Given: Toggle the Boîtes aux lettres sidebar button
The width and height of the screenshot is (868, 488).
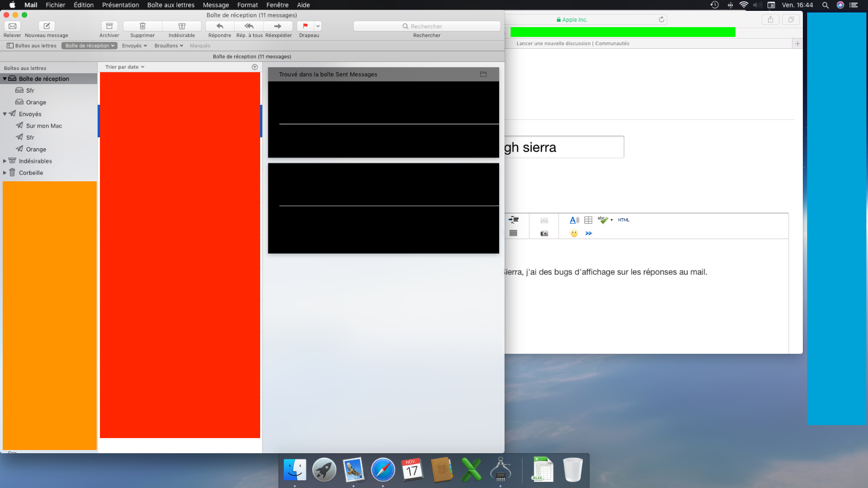Looking at the screenshot, I should click(x=32, y=46).
